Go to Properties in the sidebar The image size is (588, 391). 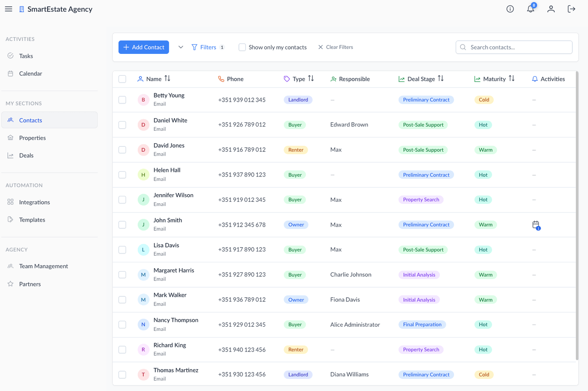coord(32,138)
